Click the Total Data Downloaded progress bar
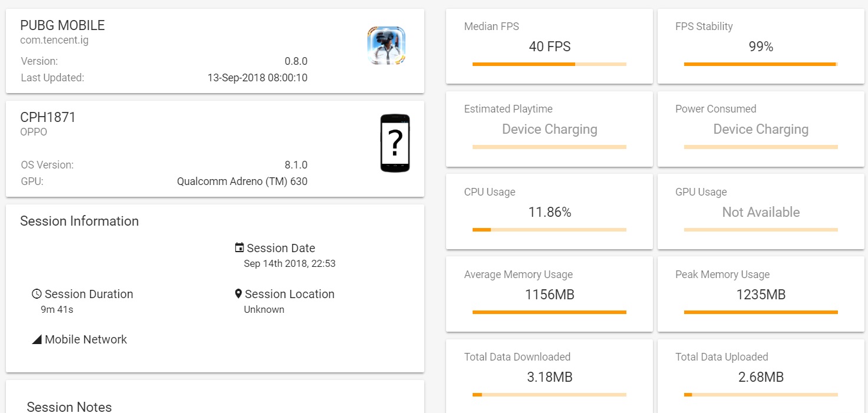Image resolution: width=868 pixels, height=413 pixels. click(x=549, y=395)
